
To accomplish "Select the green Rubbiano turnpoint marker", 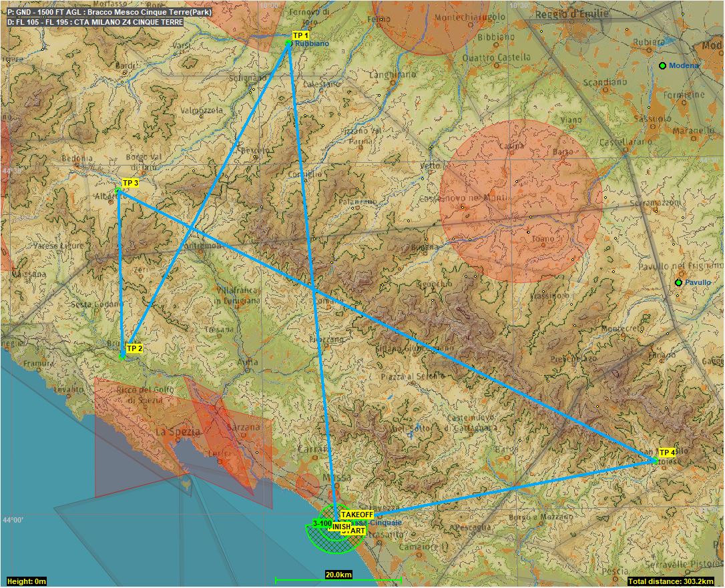I will click(288, 43).
